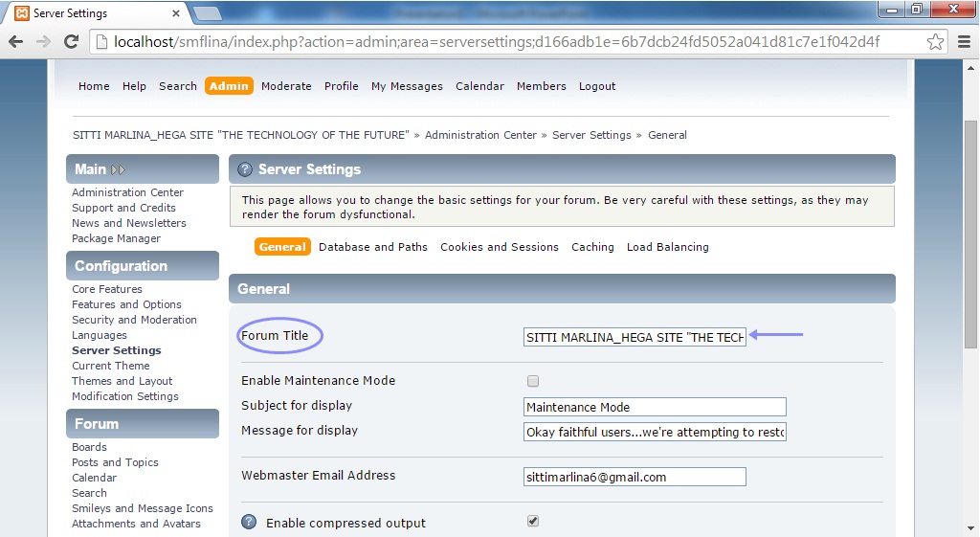Click the browser back arrow

point(16,42)
